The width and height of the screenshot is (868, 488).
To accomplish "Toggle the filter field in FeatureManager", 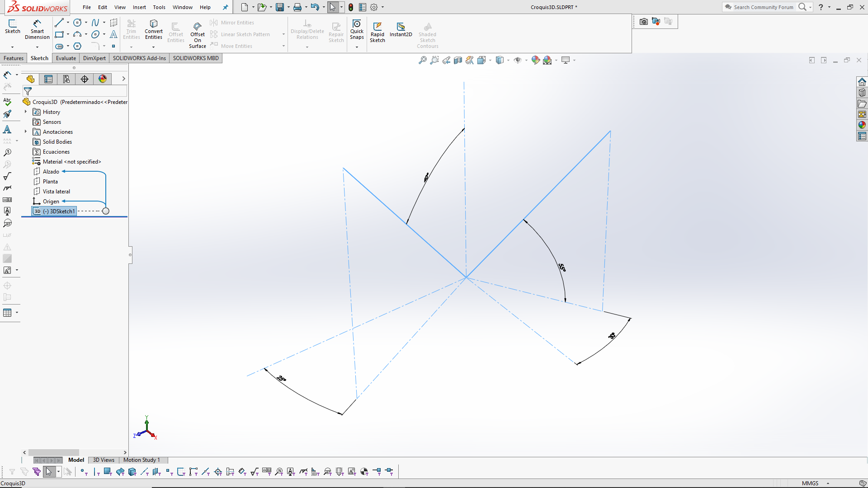I will point(28,91).
